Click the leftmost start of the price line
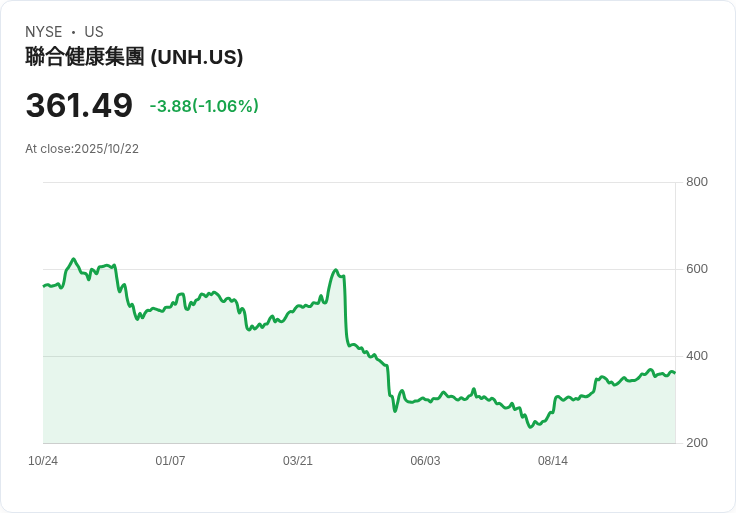The width and height of the screenshot is (736, 513). [x=44, y=286]
